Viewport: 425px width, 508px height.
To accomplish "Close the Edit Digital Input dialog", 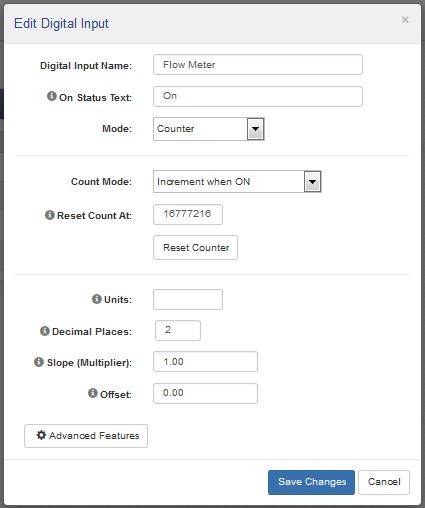I will [405, 20].
